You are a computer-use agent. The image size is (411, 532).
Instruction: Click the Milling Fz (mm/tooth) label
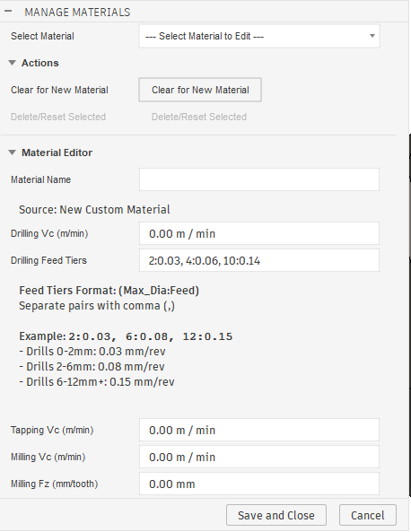[x=55, y=484]
